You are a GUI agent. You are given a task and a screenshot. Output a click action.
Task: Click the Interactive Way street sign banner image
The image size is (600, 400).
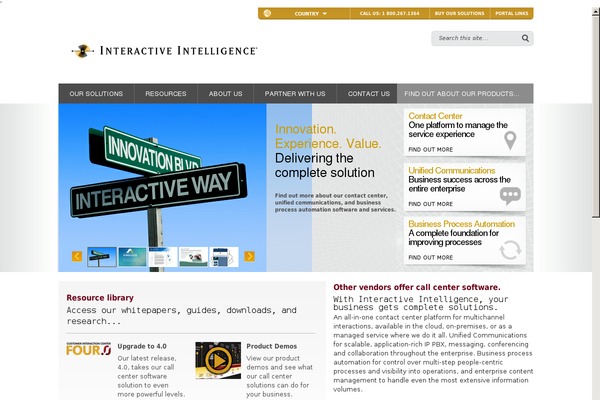coord(162,188)
